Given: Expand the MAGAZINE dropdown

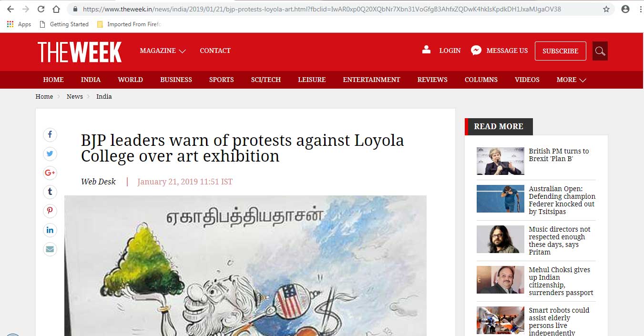Looking at the screenshot, I should pos(163,51).
